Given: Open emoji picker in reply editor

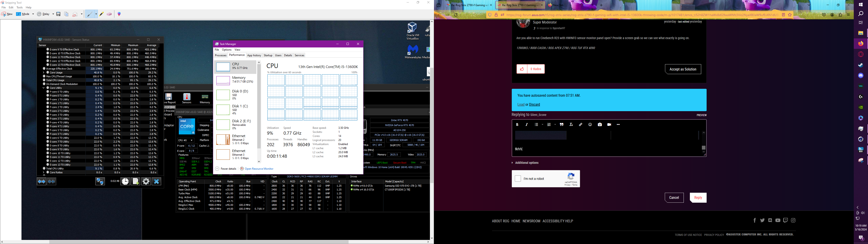Looking at the screenshot, I should (x=590, y=125).
